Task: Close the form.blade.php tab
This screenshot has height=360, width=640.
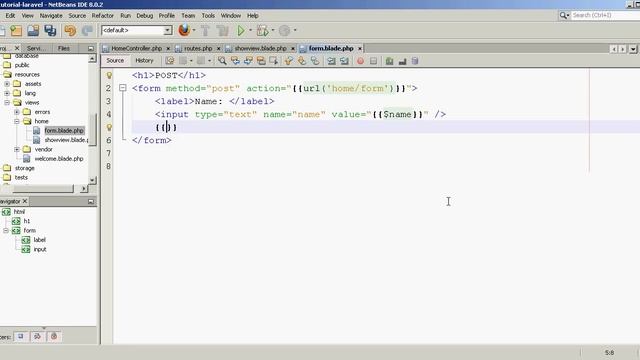Action: (360, 49)
